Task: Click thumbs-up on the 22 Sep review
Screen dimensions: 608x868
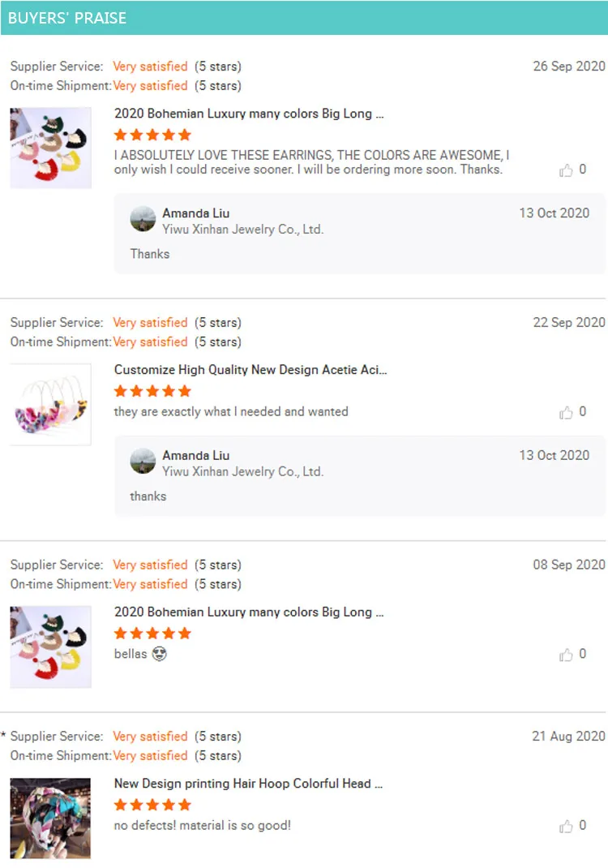Action: coord(566,412)
